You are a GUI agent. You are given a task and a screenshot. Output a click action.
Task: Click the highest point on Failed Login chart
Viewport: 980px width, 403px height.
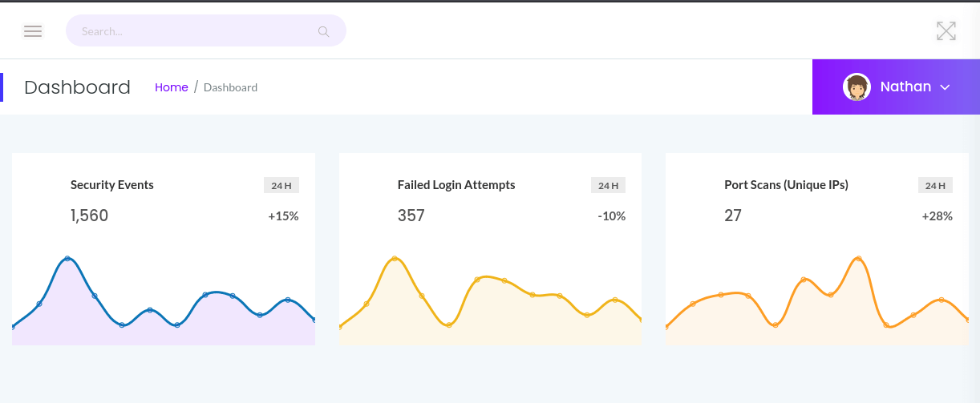[395, 259]
